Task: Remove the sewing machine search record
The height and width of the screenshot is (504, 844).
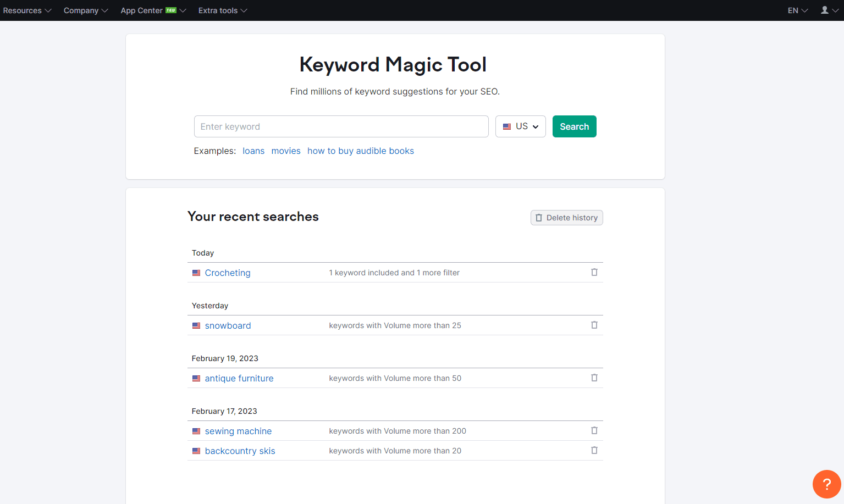Action: coord(594,430)
